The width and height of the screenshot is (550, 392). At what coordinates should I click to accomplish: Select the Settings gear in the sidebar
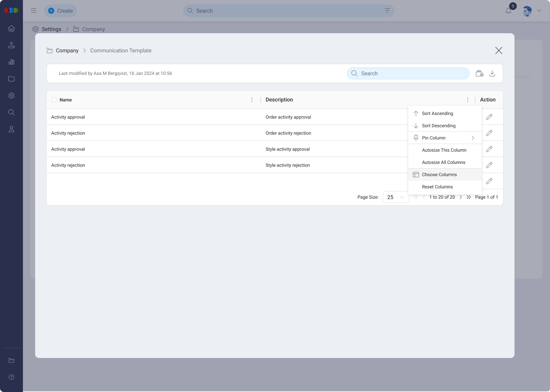pos(11,96)
